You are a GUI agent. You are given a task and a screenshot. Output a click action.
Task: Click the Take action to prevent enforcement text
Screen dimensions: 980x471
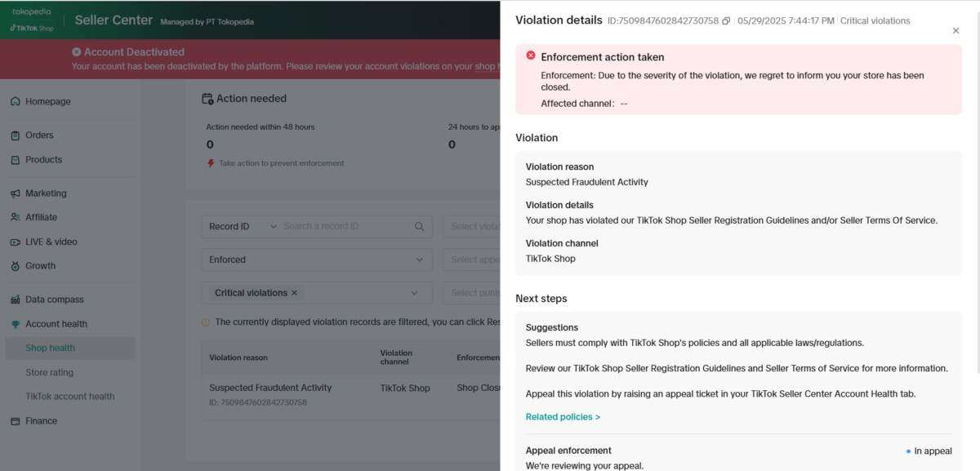pyautogui.click(x=282, y=163)
